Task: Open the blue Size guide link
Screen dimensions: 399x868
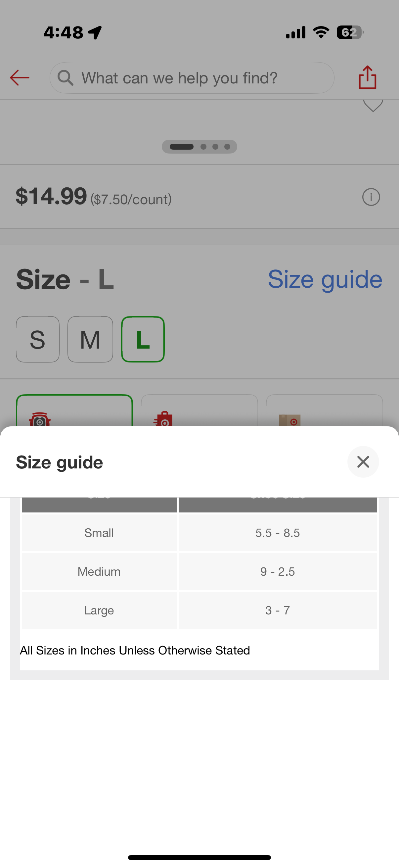Action: tap(325, 279)
